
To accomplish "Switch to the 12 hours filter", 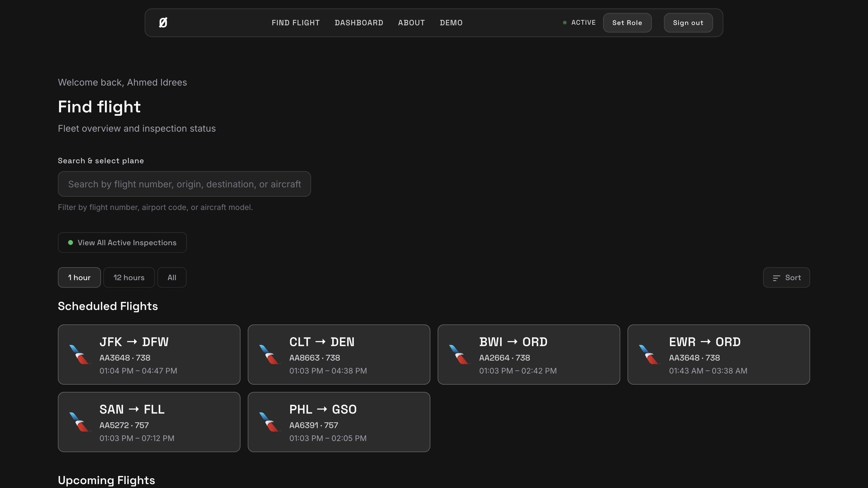I will [x=129, y=277].
